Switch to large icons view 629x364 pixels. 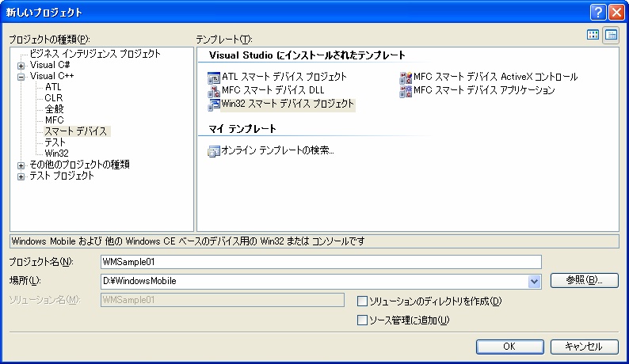(593, 35)
